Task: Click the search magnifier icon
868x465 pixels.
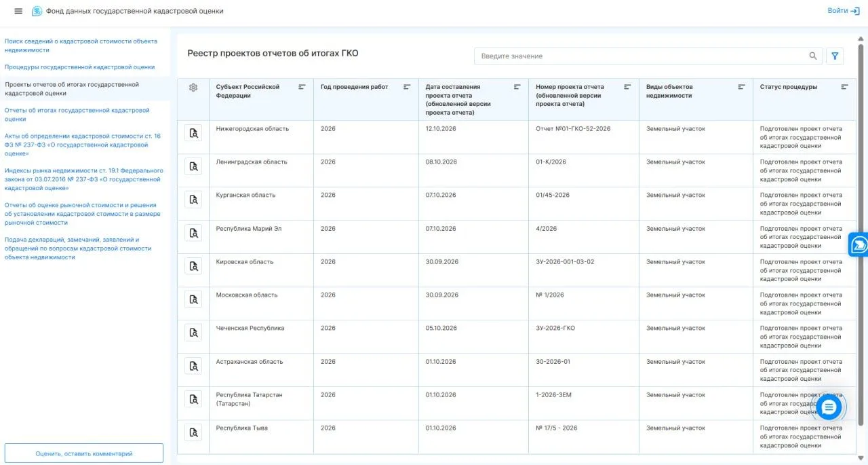Action: [x=813, y=56]
